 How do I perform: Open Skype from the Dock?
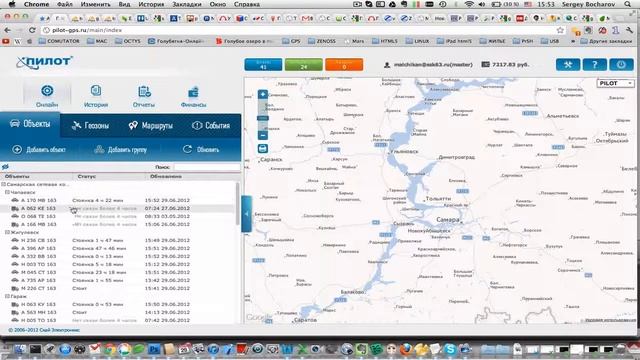(x=450, y=349)
